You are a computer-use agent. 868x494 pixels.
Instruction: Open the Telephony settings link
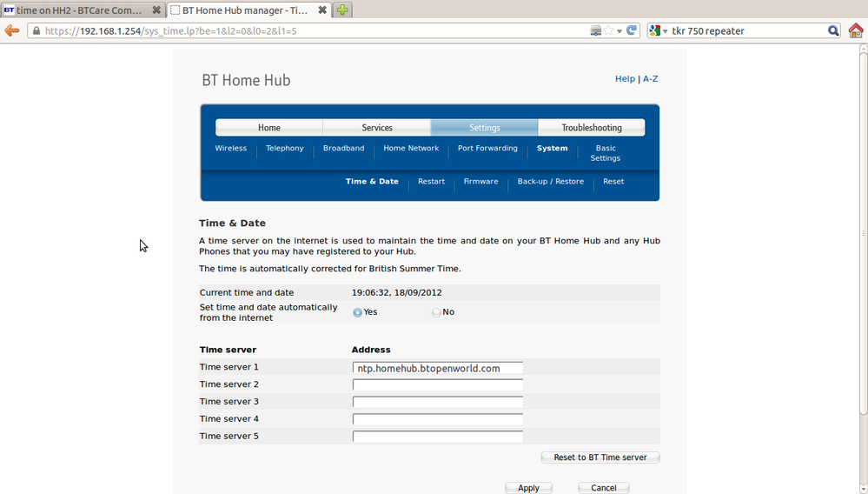(284, 149)
